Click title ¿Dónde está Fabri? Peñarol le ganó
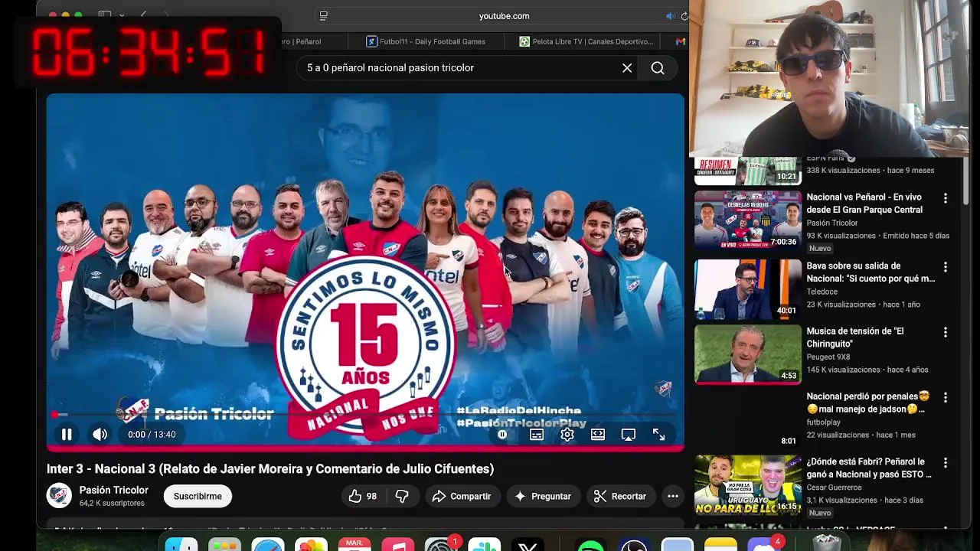 (x=869, y=468)
